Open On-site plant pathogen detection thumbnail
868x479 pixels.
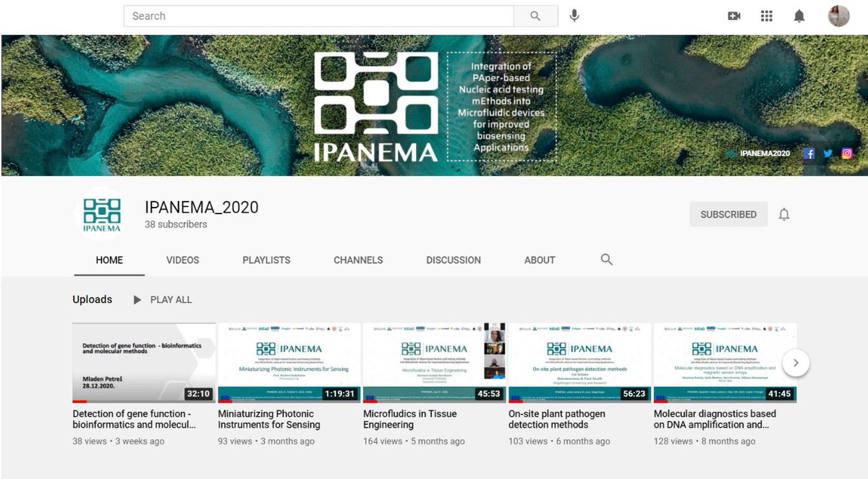tap(579, 363)
